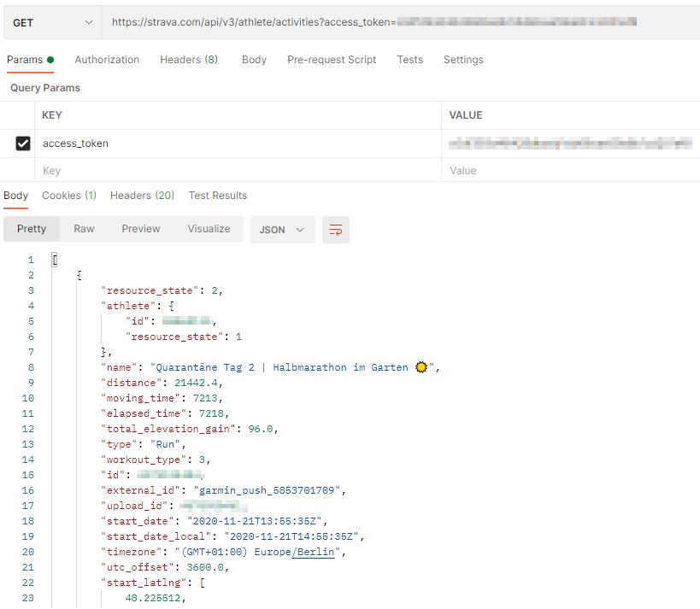The width and height of the screenshot is (700, 609).
Task: Switch to Raw response view
Action: [84, 229]
